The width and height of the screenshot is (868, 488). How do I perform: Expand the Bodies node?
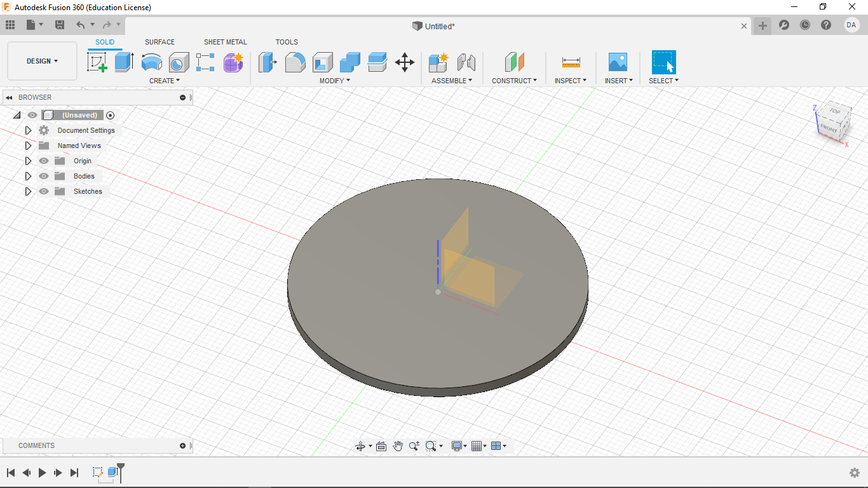pos(28,176)
